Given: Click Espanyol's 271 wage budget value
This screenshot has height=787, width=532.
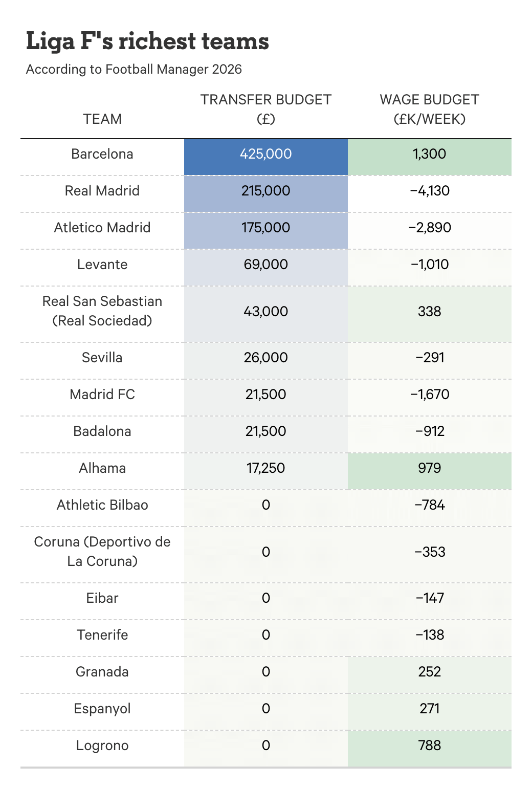Looking at the screenshot, I should tap(429, 709).
